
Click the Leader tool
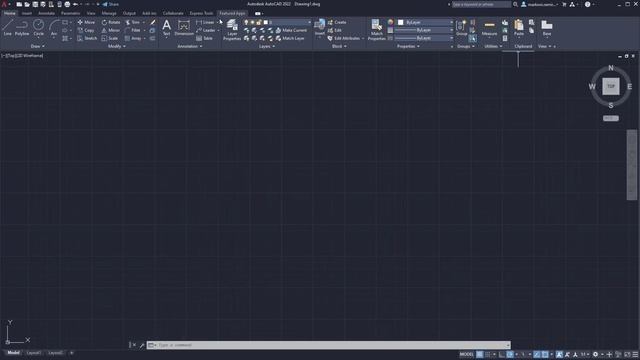pyautogui.click(x=206, y=30)
